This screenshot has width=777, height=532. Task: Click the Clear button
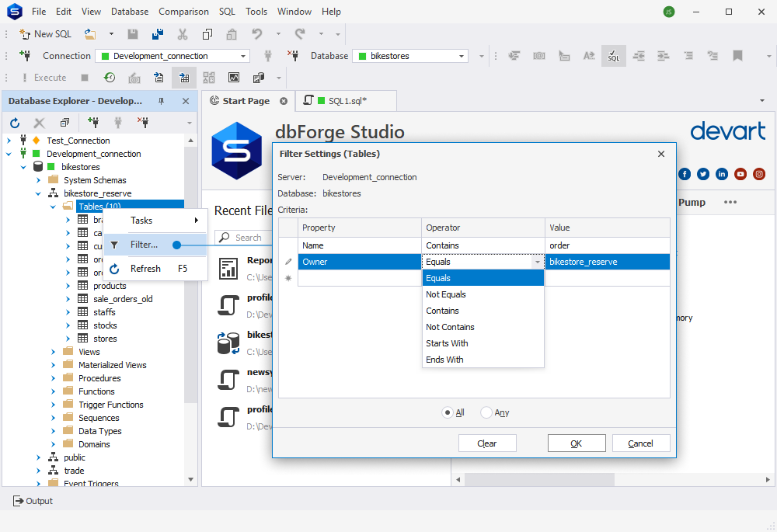(x=487, y=443)
